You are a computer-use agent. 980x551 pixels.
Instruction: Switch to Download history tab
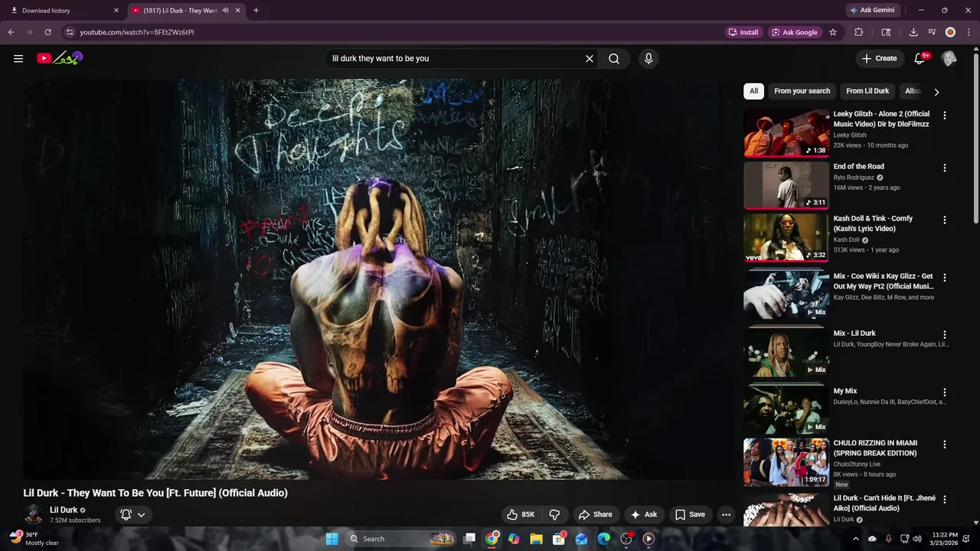pos(61,11)
